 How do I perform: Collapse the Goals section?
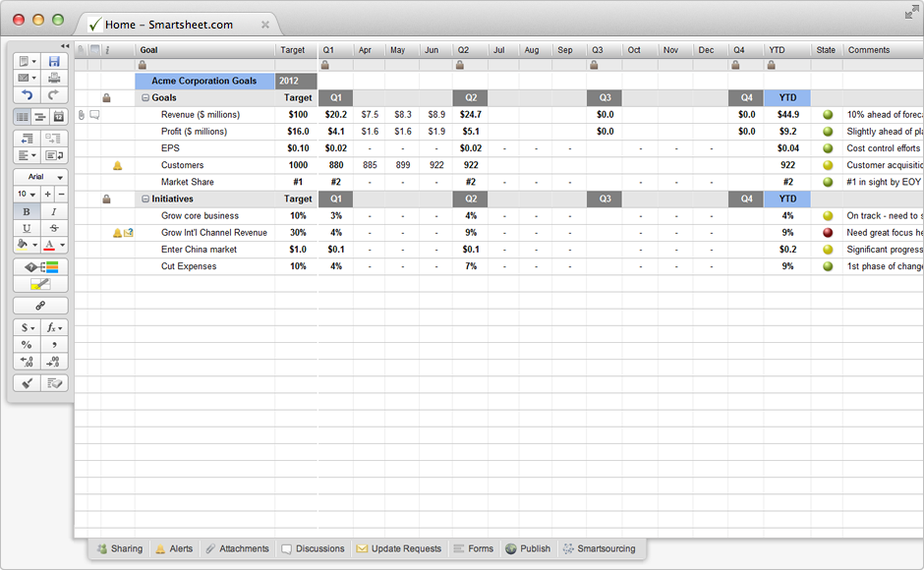pyautogui.click(x=144, y=98)
